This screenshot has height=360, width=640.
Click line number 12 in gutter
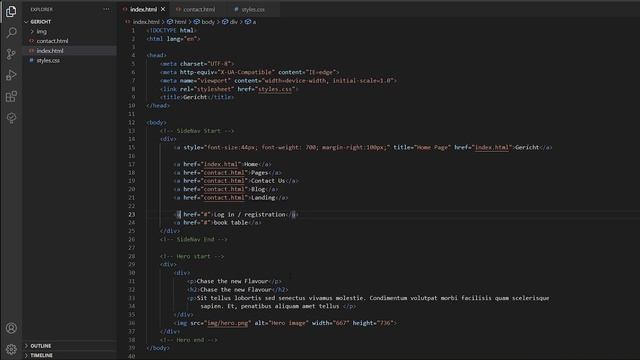tap(131, 122)
